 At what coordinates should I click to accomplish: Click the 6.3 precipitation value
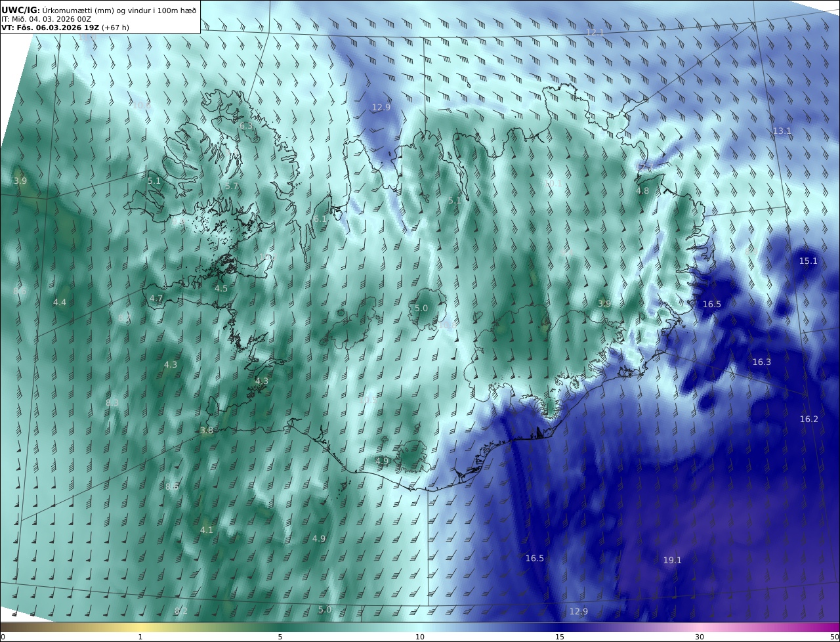coord(246,126)
